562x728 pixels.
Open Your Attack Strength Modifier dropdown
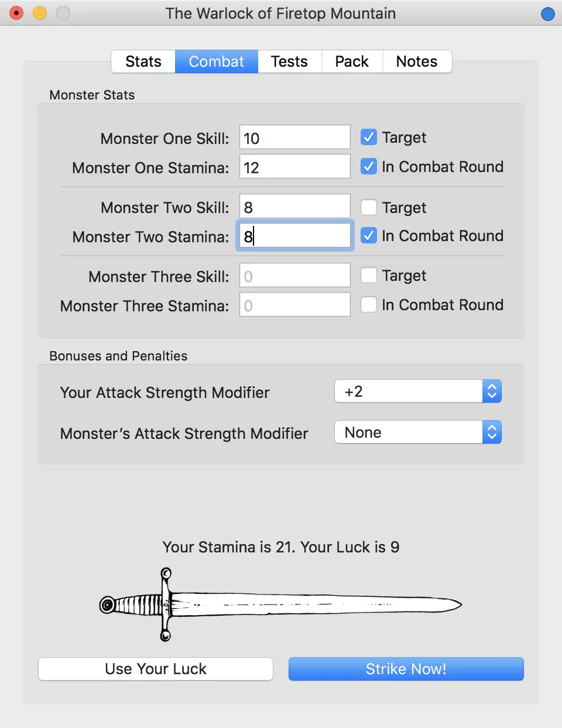(x=418, y=391)
